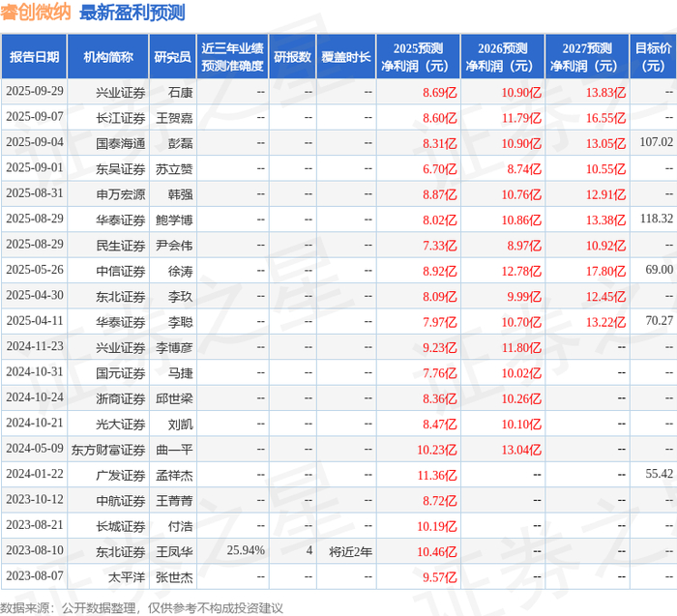Select researcher 韩强

tap(180, 194)
